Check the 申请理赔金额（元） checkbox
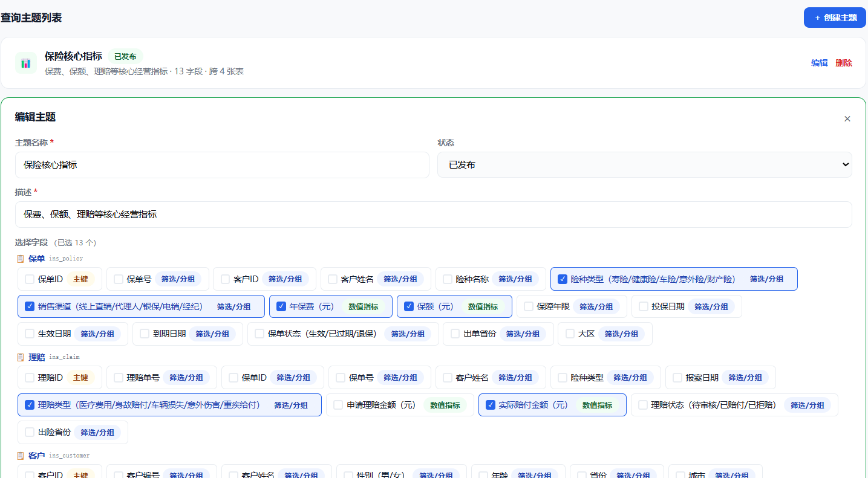This screenshot has width=868, height=478. point(338,405)
